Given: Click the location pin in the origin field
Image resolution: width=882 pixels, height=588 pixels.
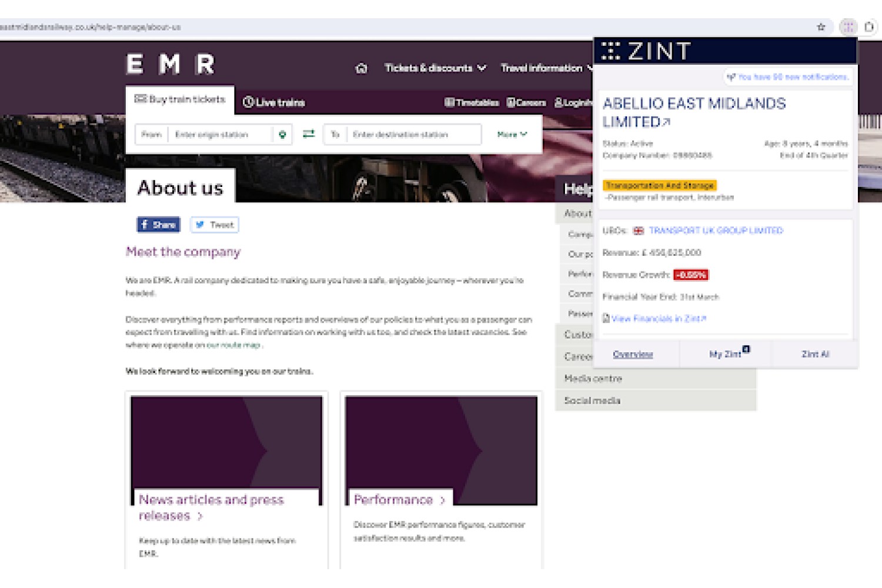Looking at the screenshot, I should [282, 135].
